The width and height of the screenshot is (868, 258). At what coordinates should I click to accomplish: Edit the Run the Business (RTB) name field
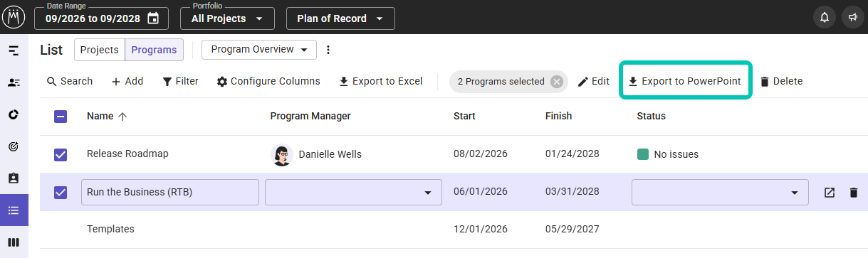(x=169, y=192)
